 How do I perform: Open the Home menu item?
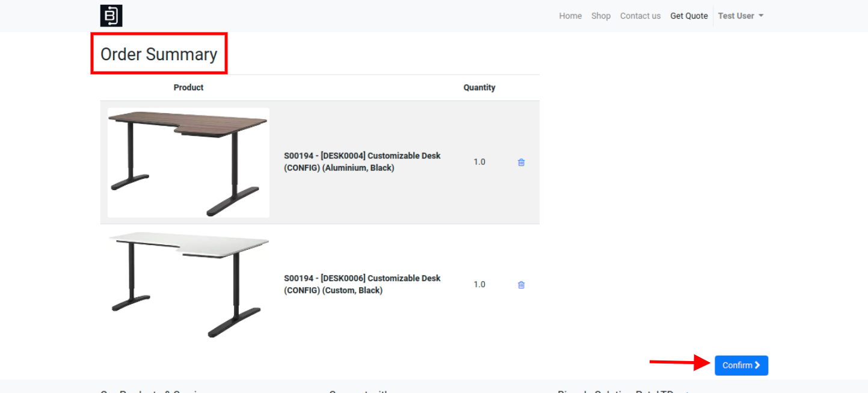click(x=570, y=16)
